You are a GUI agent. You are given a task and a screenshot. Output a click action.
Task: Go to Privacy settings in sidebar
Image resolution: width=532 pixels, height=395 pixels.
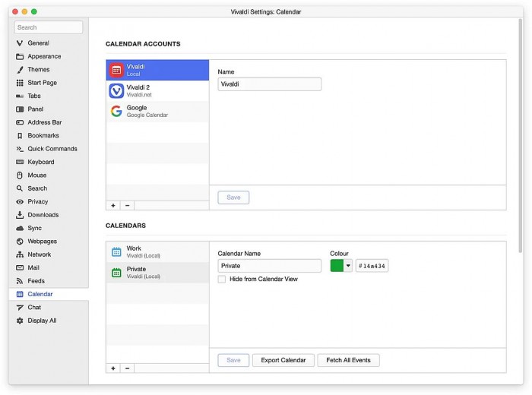(37, 201)
